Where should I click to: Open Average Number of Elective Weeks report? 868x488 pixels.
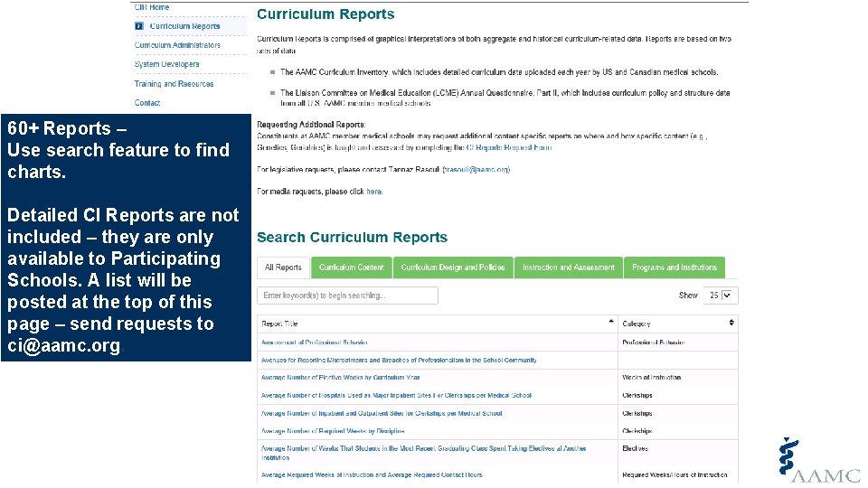[341, 378]
